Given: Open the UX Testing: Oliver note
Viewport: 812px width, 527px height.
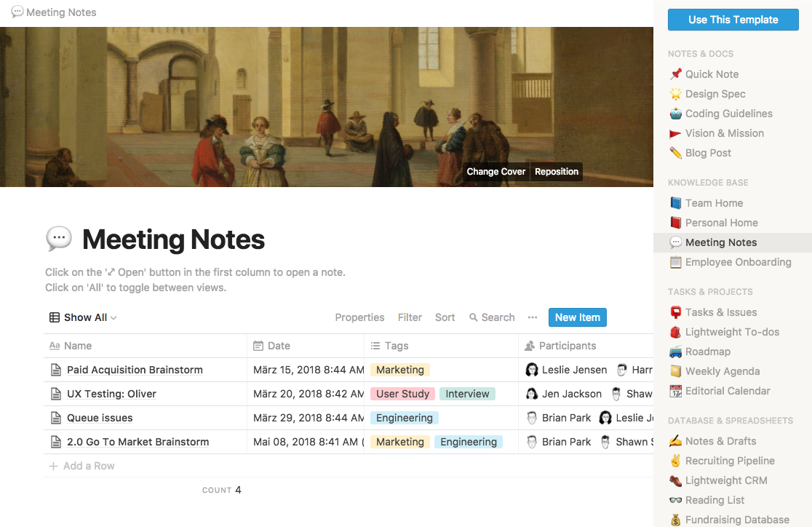Looking at the screenshot, I should 111,394.
